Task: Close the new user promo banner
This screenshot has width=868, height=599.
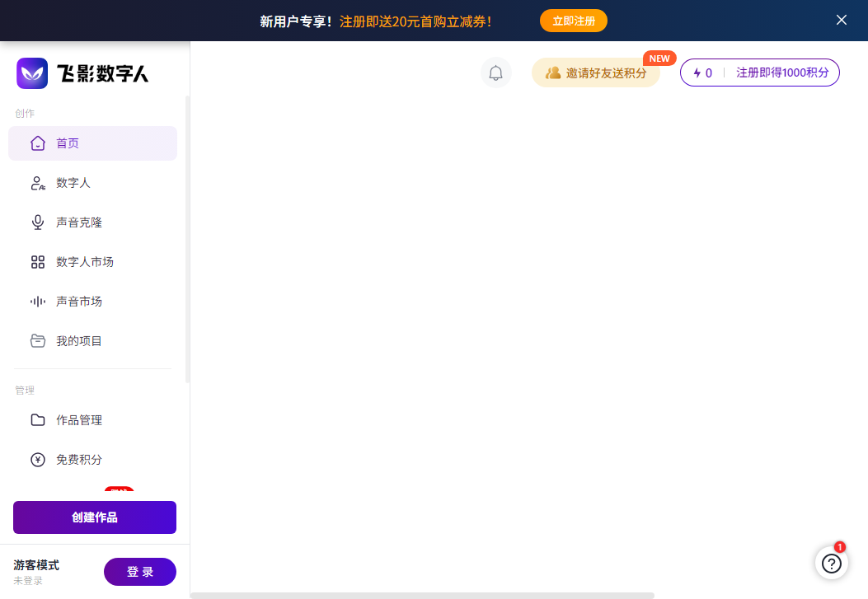Action: pos(842,20)
